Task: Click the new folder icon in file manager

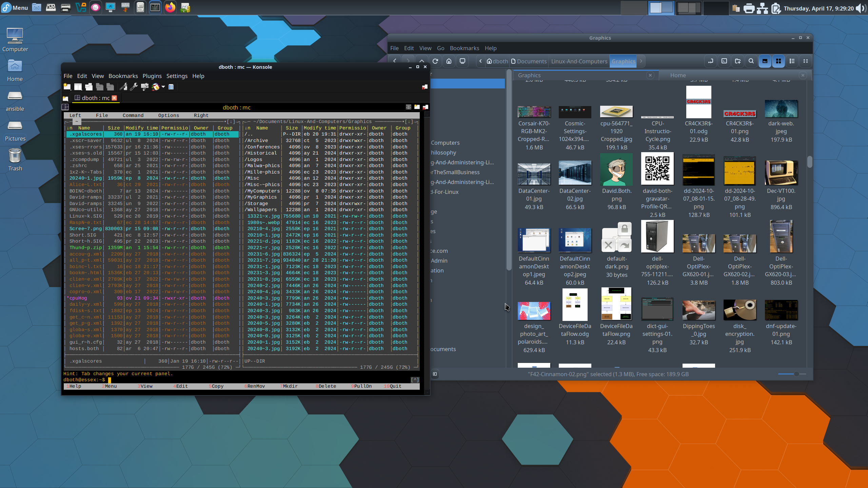Action: pyautogui.click(x=737, y=61)
